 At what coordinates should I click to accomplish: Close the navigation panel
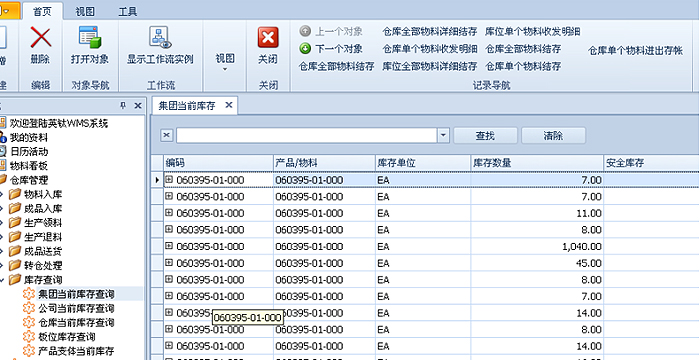[138, 106]
